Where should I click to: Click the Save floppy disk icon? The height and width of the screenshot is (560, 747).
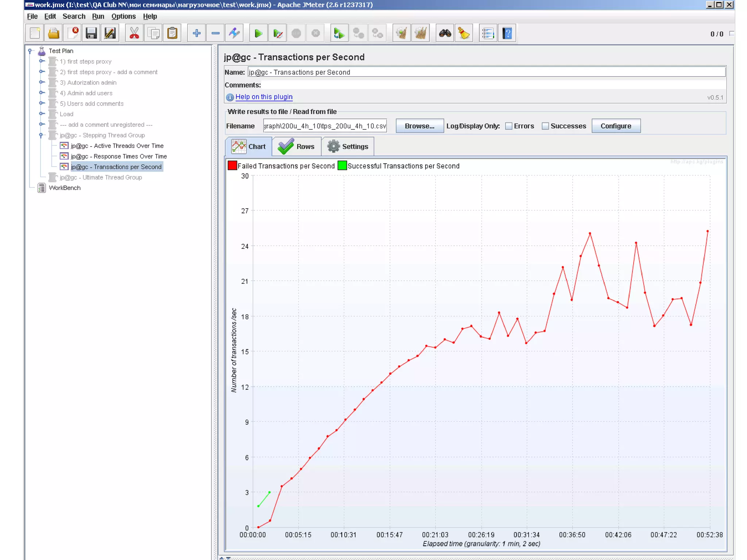click(91, 34)
